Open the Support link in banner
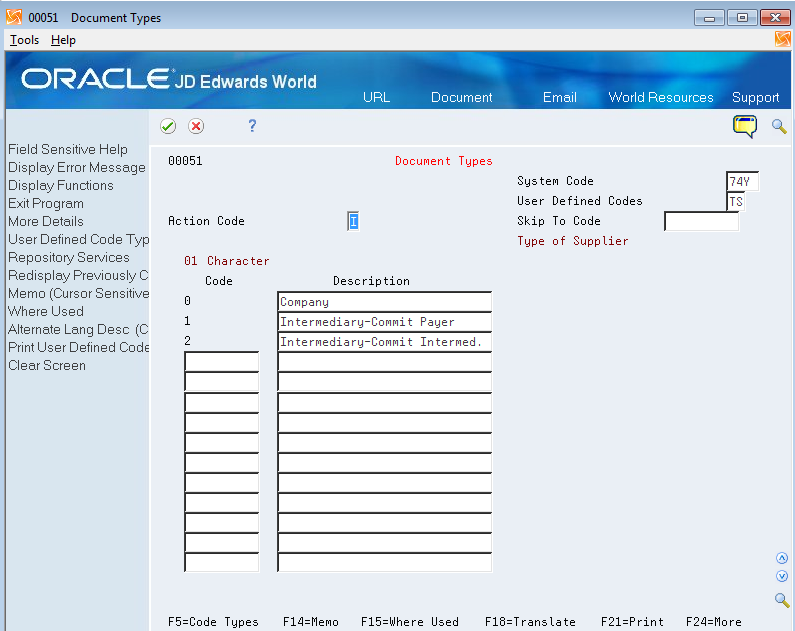 (x=755, y=97)
